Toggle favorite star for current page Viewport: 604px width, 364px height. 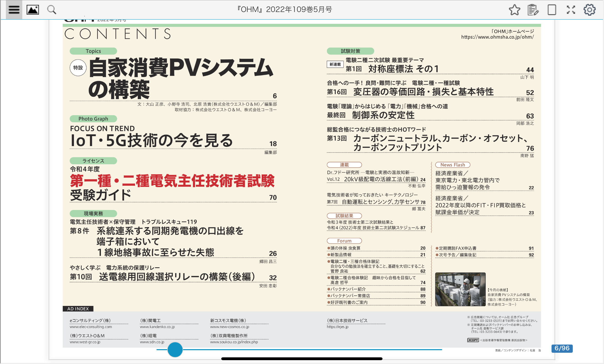coord(515,10)
